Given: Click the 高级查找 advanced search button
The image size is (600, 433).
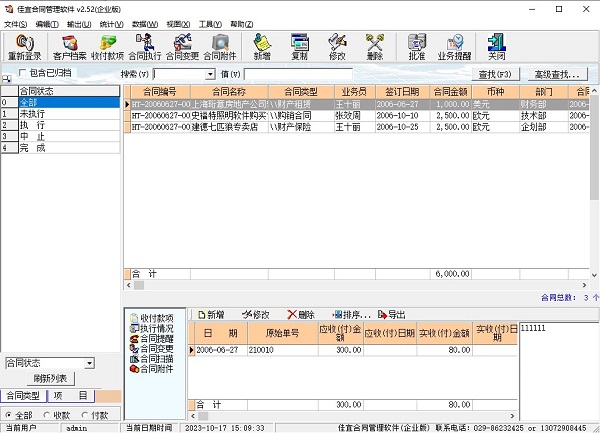Looking at the screenshot, I should pyautogui.click(x=558, y=74).
